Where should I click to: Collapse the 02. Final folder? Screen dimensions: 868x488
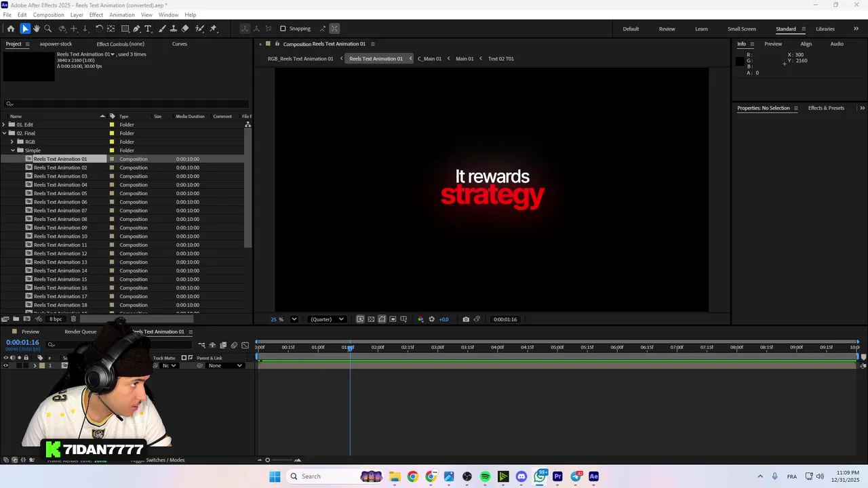point(4,134)
